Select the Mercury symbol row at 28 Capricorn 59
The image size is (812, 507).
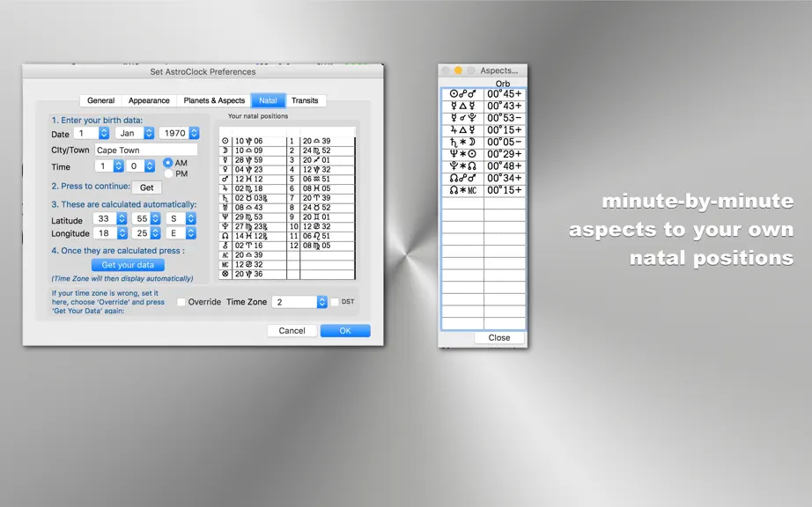(x=253, y=160)
